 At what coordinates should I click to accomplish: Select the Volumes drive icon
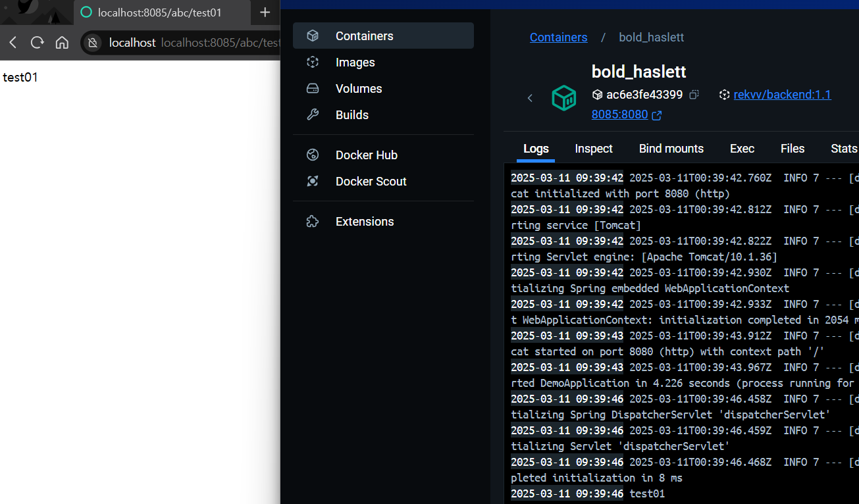[x=313, y=88]
